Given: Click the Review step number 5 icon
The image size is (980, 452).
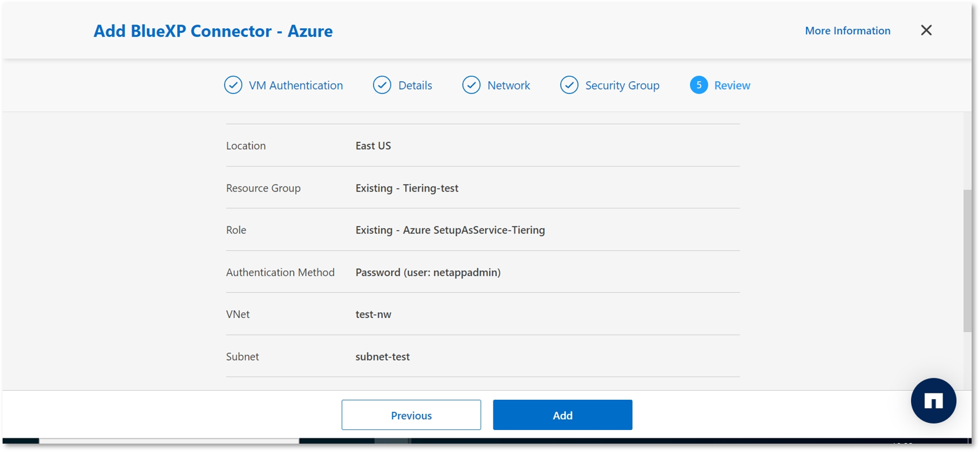Looking at the screenshot, I should coord(699,85).
